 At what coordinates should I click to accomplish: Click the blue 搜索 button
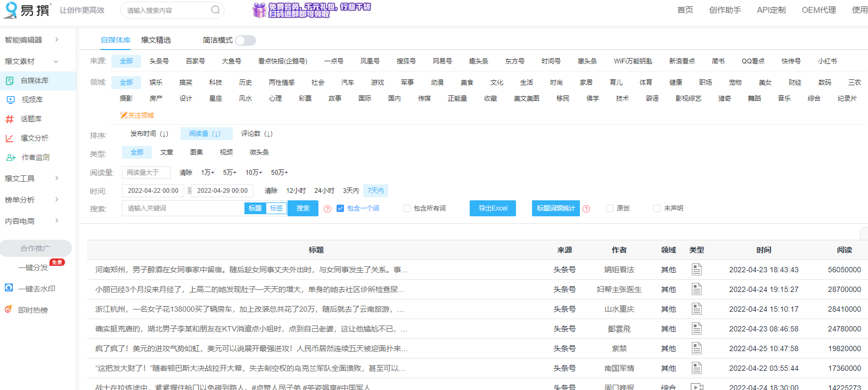coord(303,208)
